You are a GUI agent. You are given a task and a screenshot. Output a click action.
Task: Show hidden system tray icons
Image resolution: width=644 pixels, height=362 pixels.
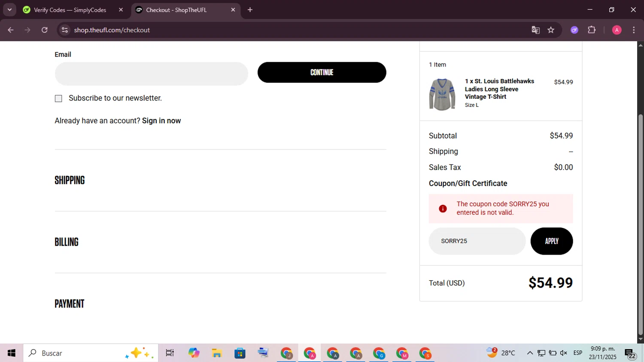point(530,353)
